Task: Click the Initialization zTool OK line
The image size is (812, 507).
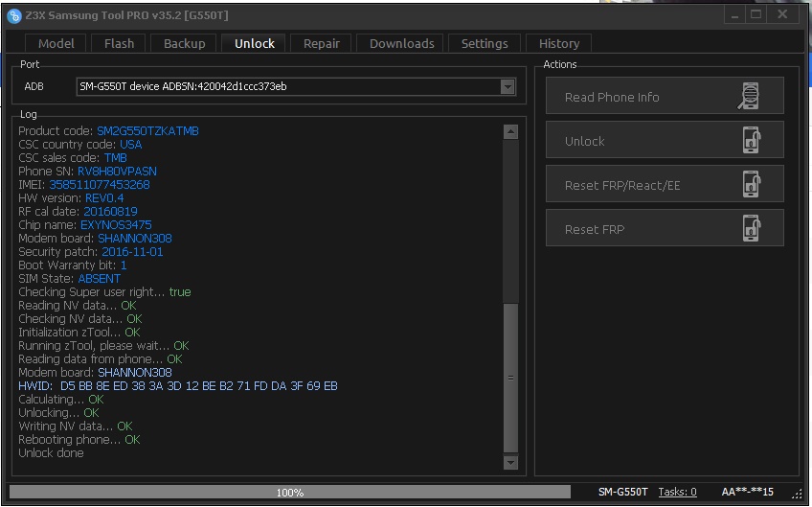Action: click(x=79, y=333)
